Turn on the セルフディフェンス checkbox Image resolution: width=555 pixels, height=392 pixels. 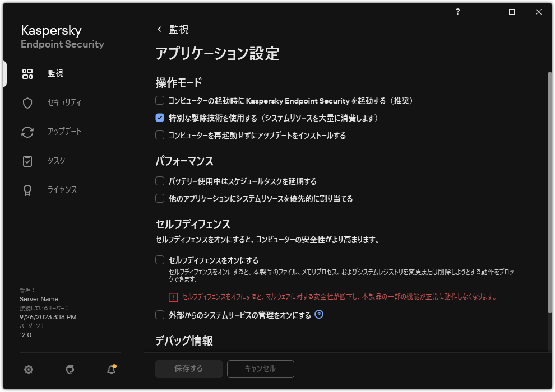pyautogui.click(x=159, y=260)
